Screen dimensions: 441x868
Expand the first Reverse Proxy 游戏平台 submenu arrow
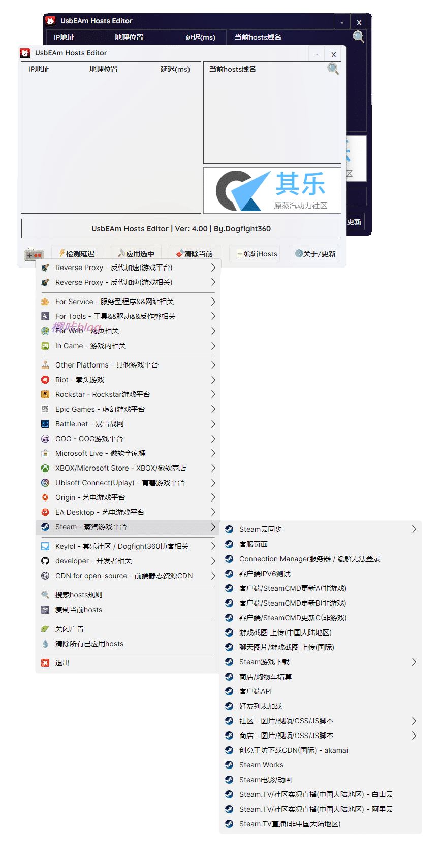coord(213,268)
